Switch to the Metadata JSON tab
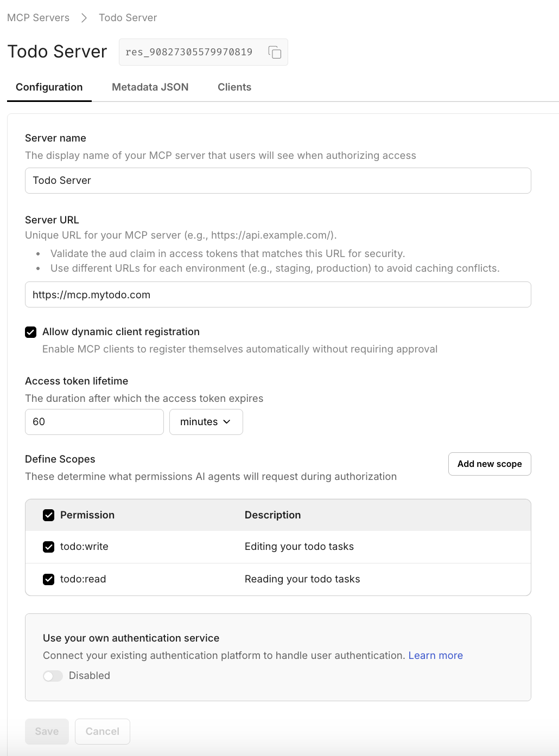The image size is (559, 756). tap(150, 87)
